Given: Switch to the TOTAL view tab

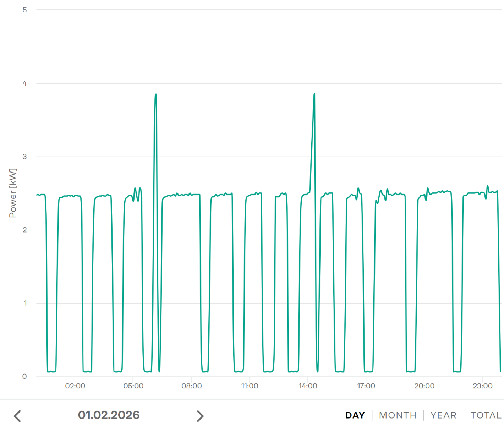Looking at the screenshot, I should pyautogui.click(x=486, y=415).
